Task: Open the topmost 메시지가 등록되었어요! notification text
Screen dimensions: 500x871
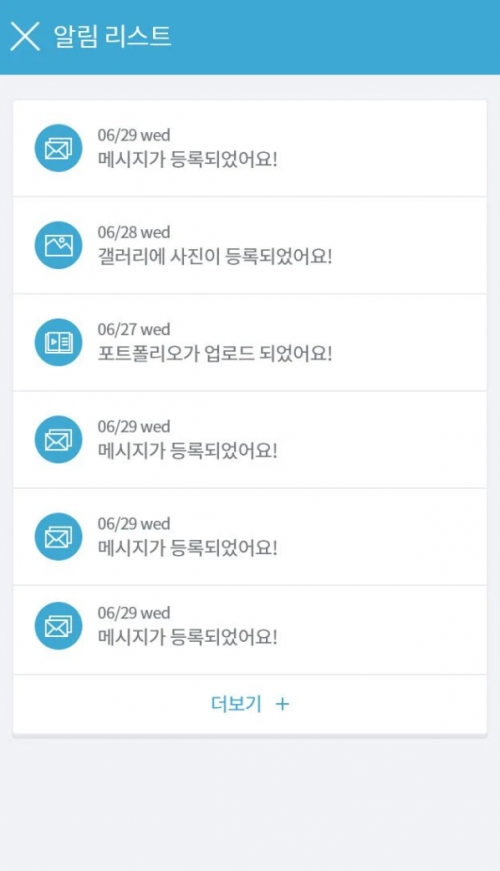Action: [188, 159]
